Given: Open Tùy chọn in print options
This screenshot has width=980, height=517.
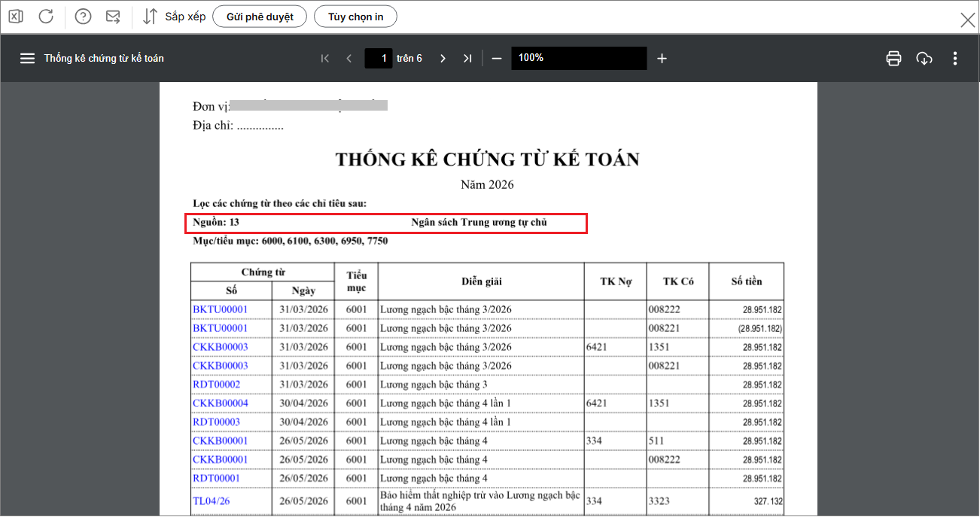Looking at the screenshot, I should point(355,17).
